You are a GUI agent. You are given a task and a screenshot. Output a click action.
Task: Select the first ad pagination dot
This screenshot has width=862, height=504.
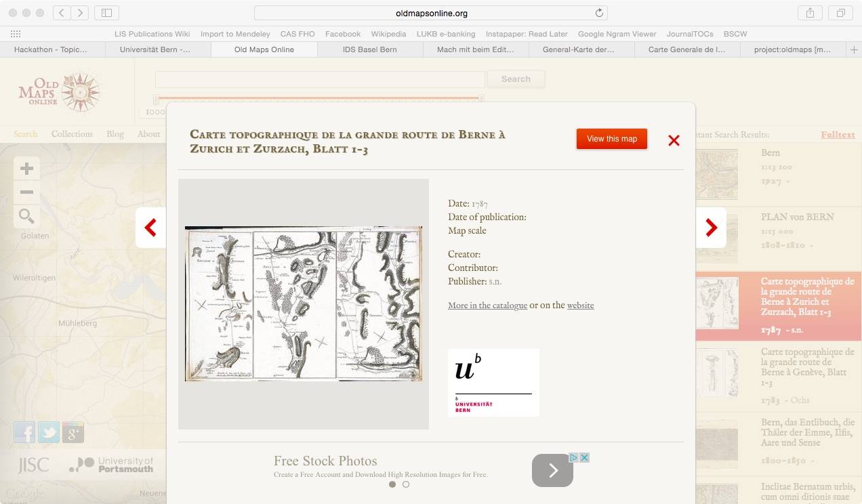click(x=392, y=484)
